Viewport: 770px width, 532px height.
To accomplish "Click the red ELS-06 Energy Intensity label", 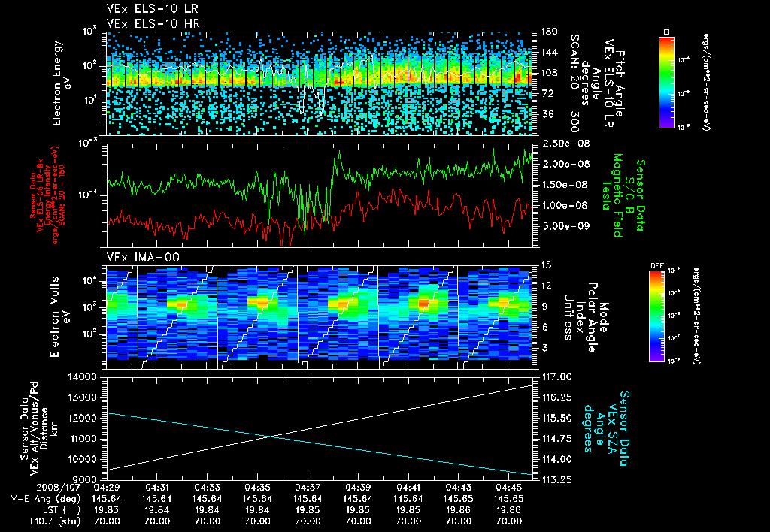I will click(x=47, y=195).
